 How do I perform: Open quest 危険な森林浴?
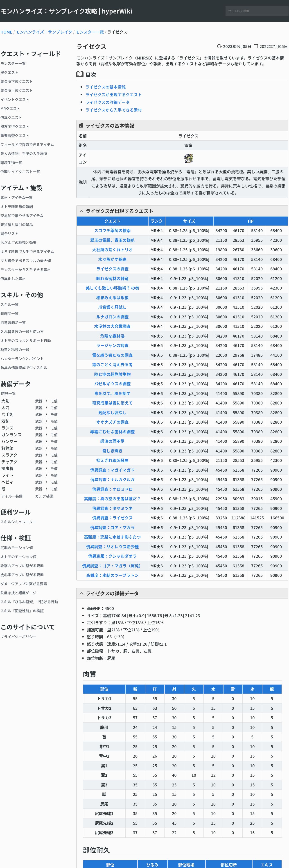click(x=112, y=336)
